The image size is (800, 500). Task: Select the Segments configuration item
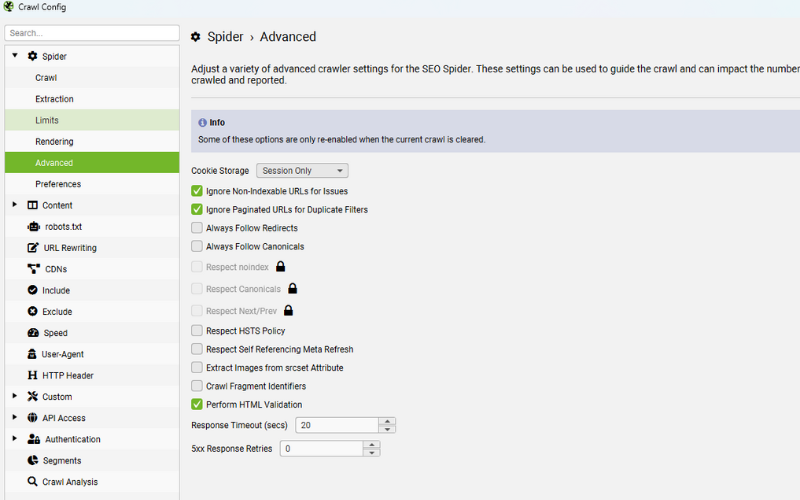pos(61,461)
